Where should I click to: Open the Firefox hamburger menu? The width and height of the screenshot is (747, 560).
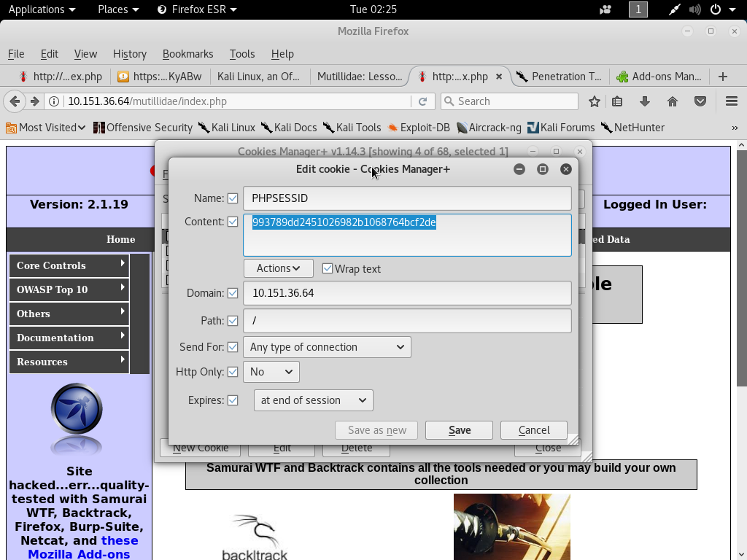click(x=731, y=101)
